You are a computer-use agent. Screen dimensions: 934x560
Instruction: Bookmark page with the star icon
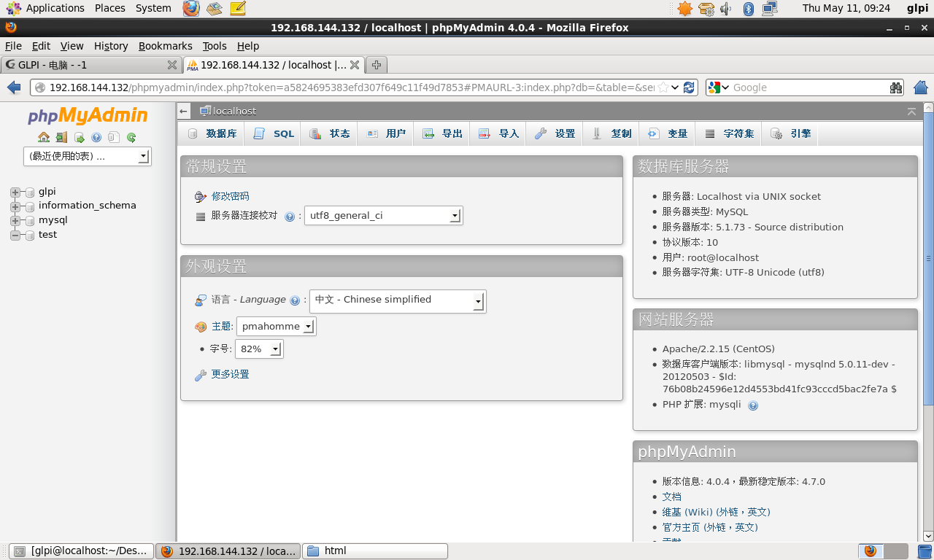click(x=663, y=87)
